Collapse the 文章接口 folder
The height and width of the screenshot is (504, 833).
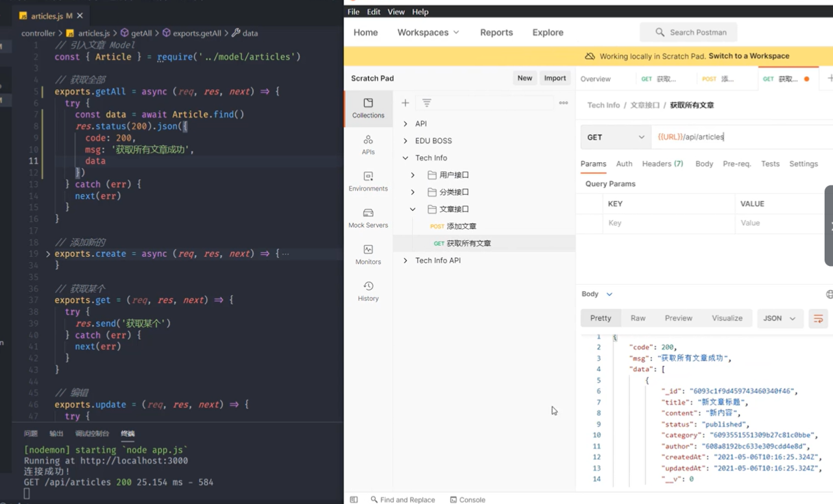pos(413,210)
